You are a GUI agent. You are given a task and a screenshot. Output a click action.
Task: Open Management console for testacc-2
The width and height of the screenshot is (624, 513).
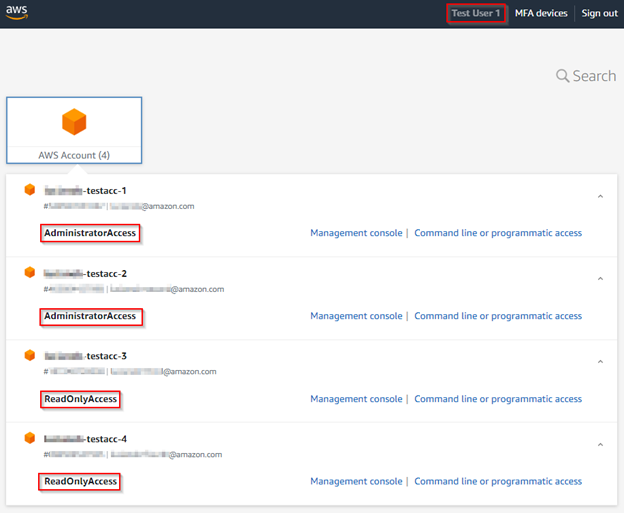pyautogui.click(x=356, y=316)
